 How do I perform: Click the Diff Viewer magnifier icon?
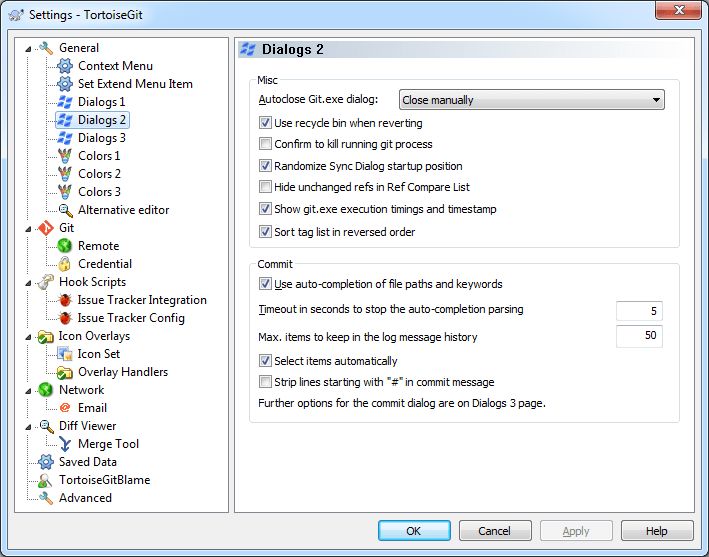pyautogui.click(x=46, y=426)
